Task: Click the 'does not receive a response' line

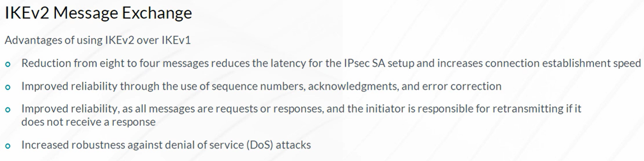Action: 89,122
